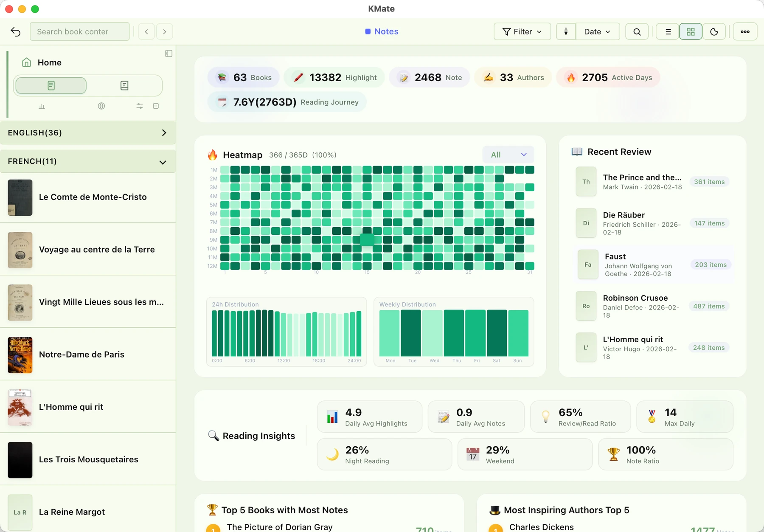Go to previous page chevron
This screenshot has height=532, width=764.
click(146, 31)
